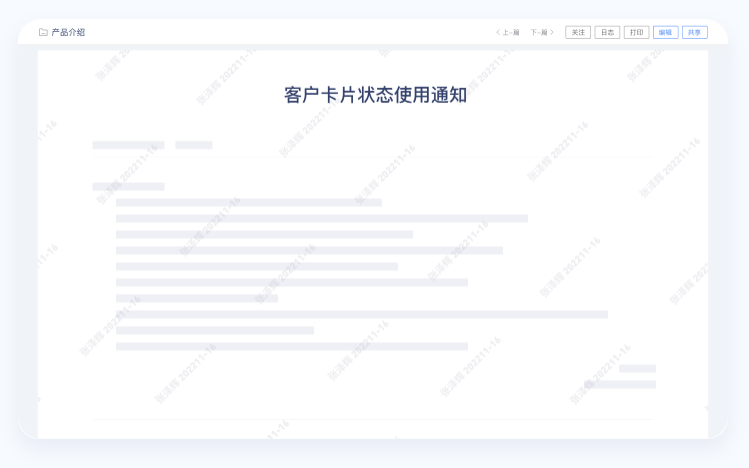Click the short signature placeholder at bottom right
The width and height of the screenshot is (749, 468).
[637, 368]
